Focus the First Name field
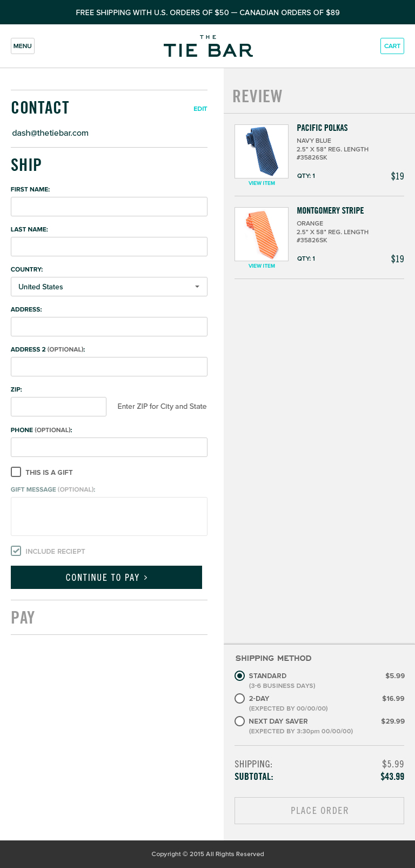Screen dimensions: 415x868 (x=109, y=207)
